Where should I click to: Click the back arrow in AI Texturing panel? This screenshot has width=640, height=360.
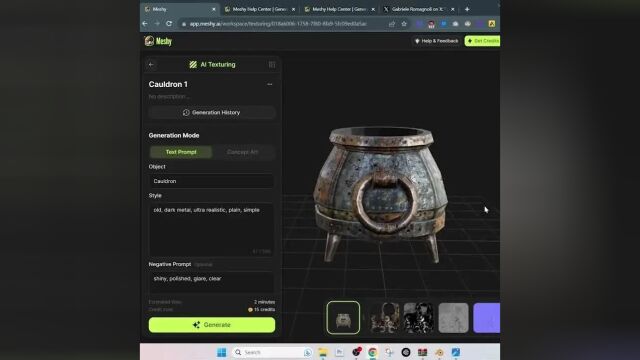pyautogui.click(x=151, y=64)
